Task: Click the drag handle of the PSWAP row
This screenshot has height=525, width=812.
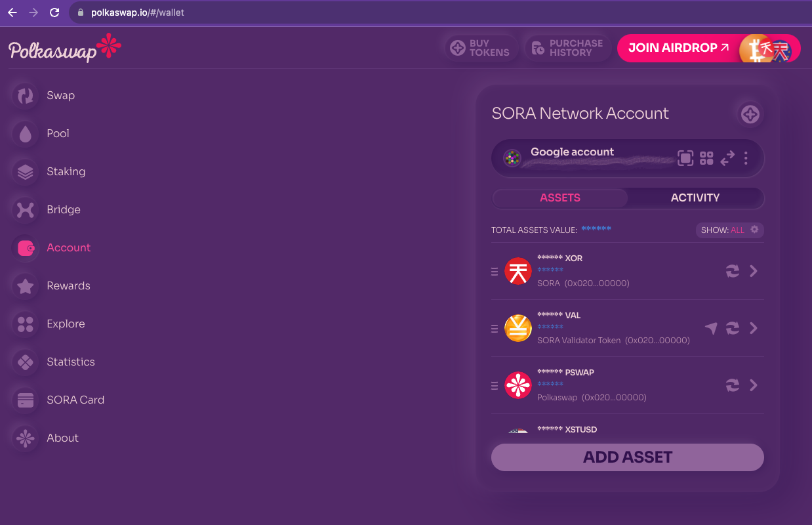Action: (495, 386)
